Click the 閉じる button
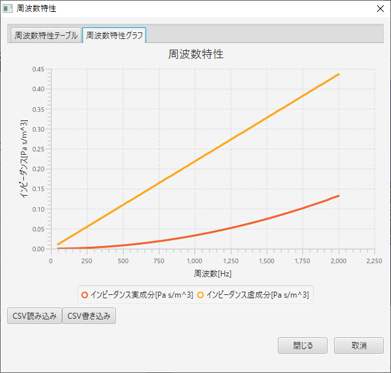 (x=303, y=346)
